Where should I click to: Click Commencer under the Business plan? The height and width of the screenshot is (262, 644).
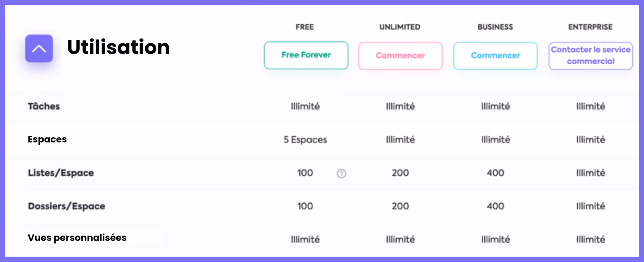click(x=495, y=56)
